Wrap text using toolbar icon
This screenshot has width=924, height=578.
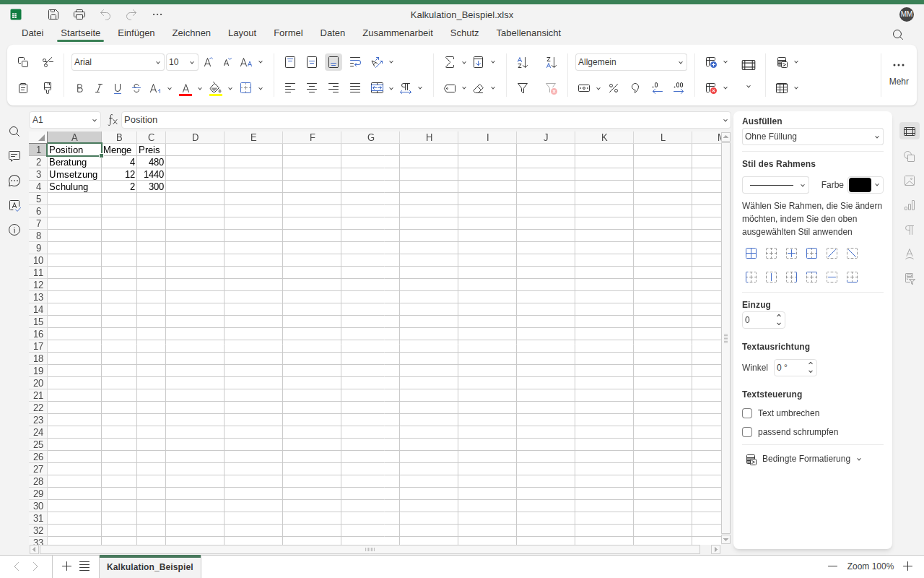point(355,62)
